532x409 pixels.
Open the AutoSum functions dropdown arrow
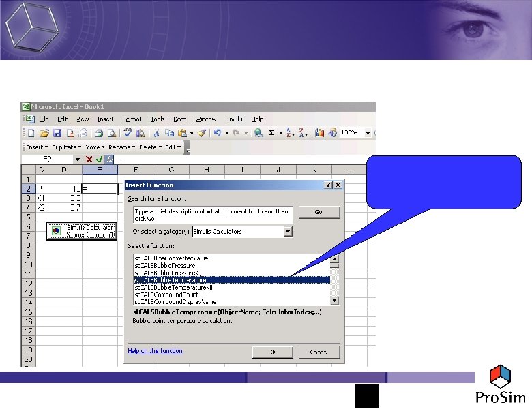coord(280,134)
